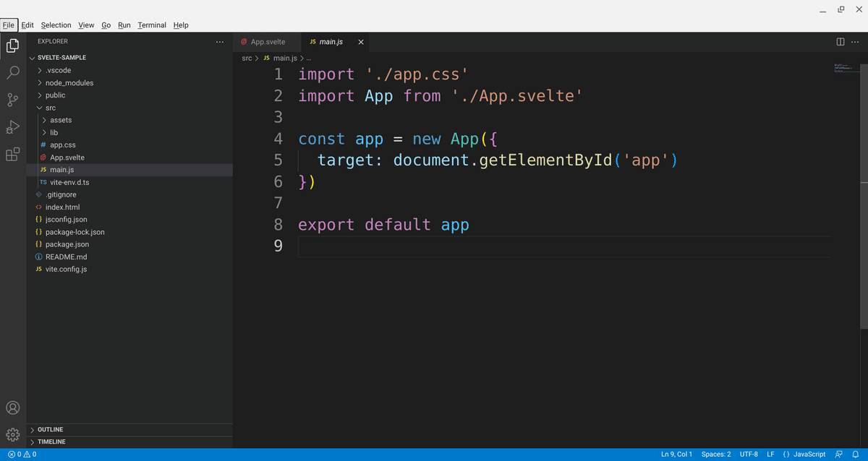
Task: Click the main.js breadcrumb segment
Action: tap(279, 58)
